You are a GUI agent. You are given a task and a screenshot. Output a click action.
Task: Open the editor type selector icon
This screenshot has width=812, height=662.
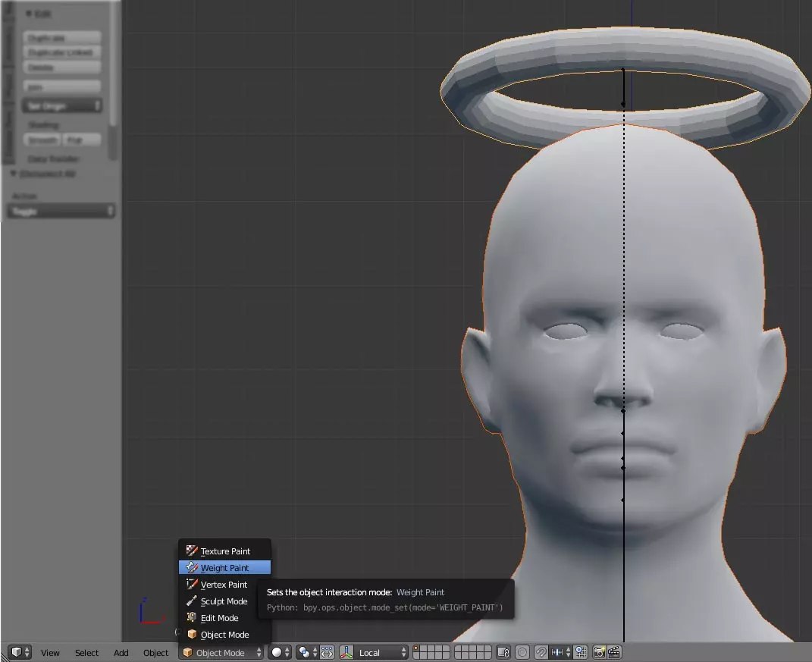tap(19, 652)
